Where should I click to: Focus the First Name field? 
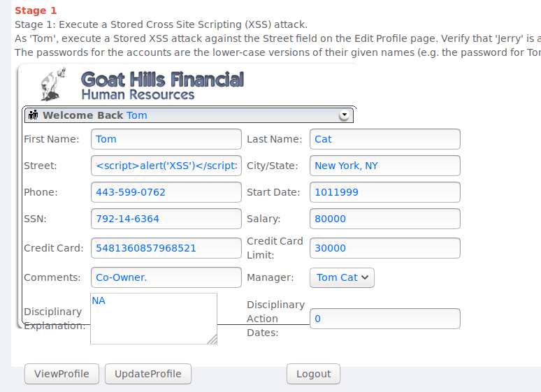(x=166, y=139)
